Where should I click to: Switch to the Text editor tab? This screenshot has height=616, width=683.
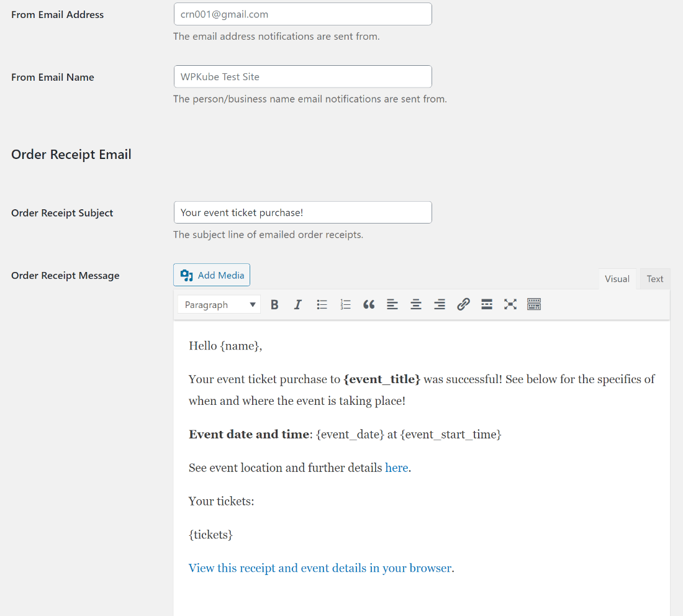654,279
